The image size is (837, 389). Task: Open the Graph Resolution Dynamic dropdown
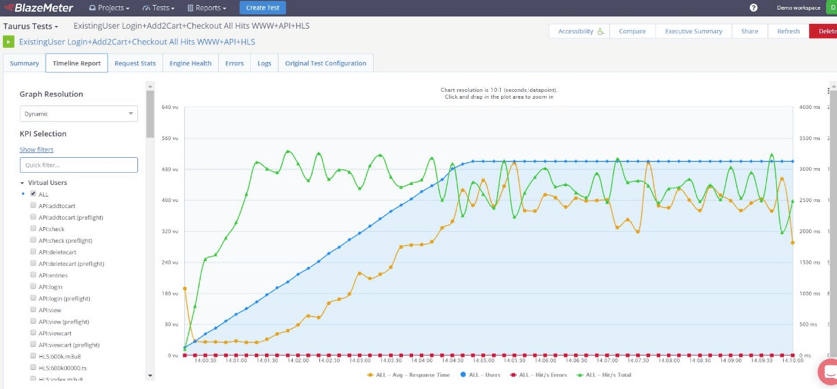[78, 114]
